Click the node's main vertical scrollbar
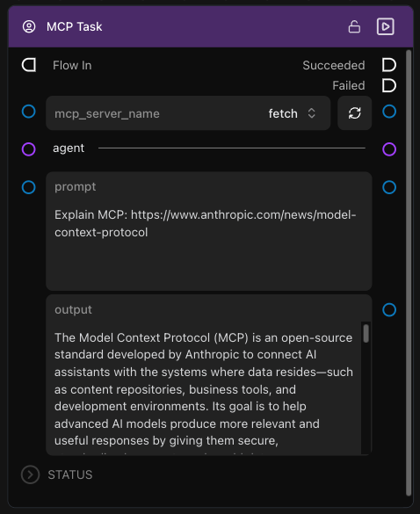This screenshot has width=420, height=514. click(409, 272)
